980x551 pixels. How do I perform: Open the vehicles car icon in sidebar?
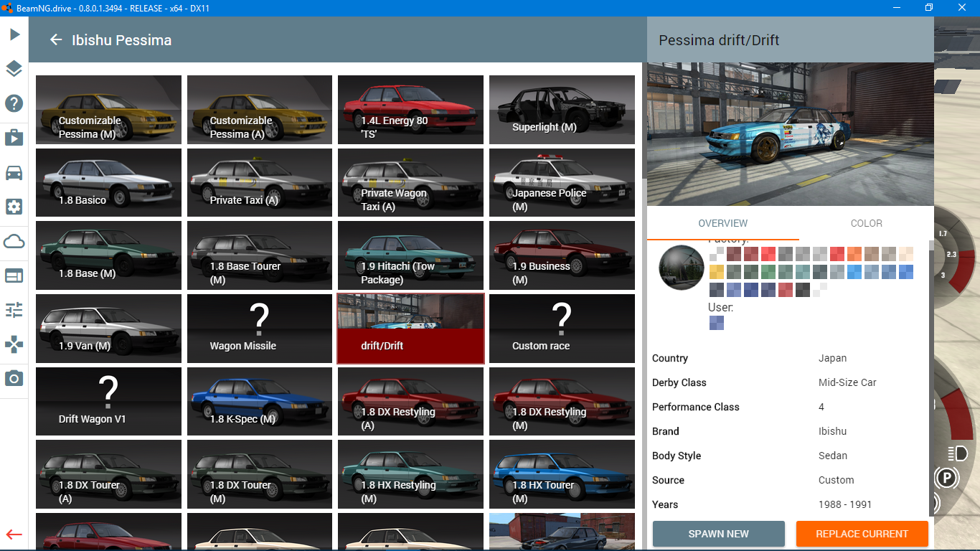click(x=14, y=172)
